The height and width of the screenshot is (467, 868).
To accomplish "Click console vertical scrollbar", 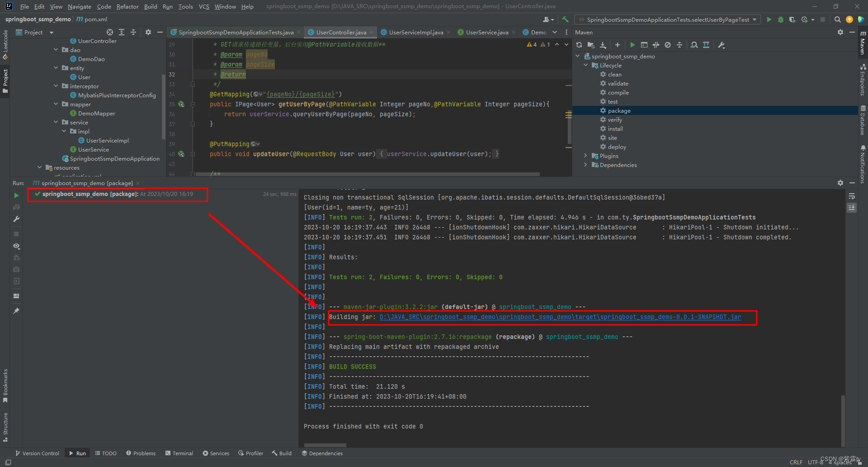I will click(x=843, y=420).
